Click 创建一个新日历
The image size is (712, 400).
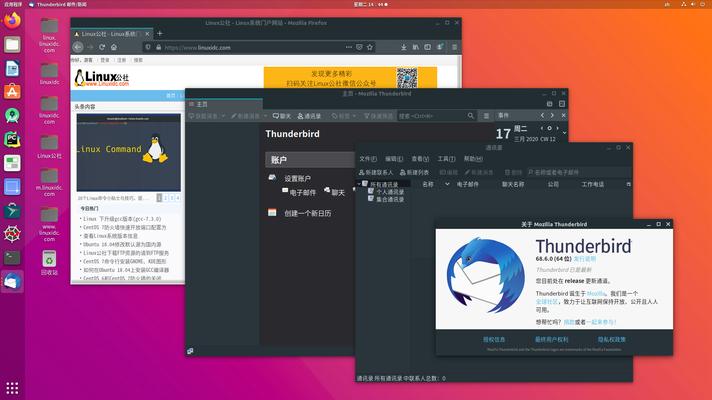(307, 213)
